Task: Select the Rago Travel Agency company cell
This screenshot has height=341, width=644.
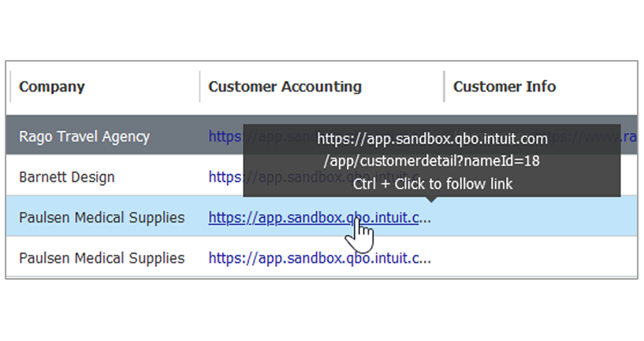Action: pyautogui.click(x=84, y=136)
